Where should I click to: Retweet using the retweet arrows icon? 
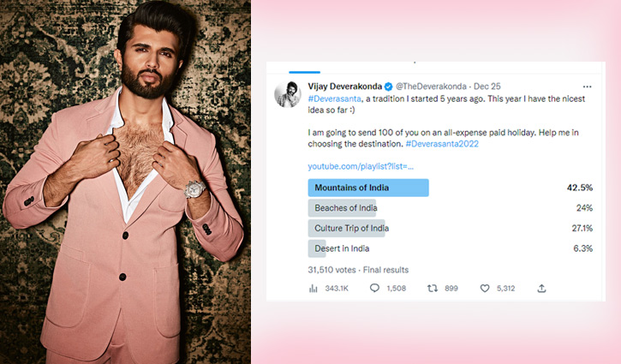432,289
